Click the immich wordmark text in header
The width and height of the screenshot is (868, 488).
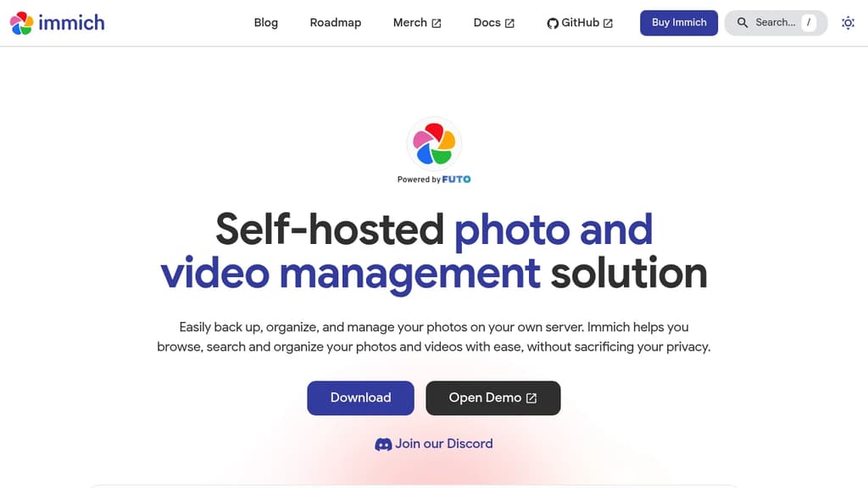point(71,23)
